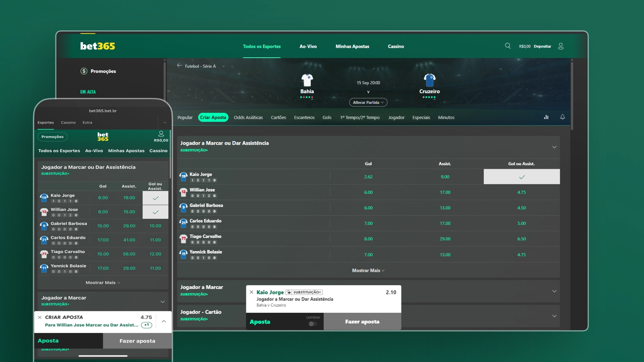This screenshot has height=362, width=644.
Task: Click Carlos Eduardo's shirt icon in the desktop table
Action: 183,223
